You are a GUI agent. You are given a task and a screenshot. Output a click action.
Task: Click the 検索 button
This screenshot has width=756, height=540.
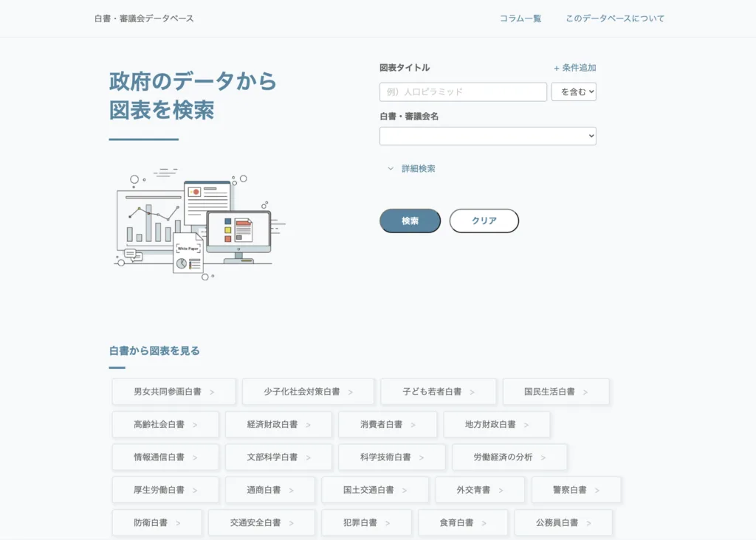click(410, 221)
